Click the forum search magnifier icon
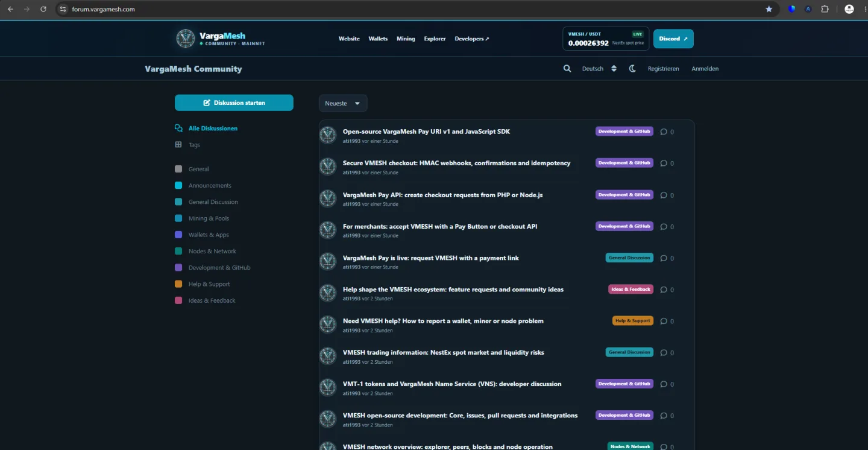This screenshot has height=450, width=868. (x=567, y=69)
